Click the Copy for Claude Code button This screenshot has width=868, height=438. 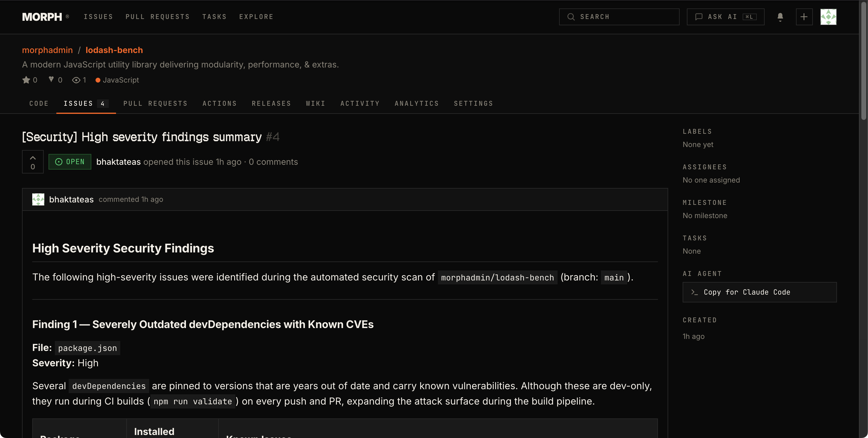coord(759,292)
